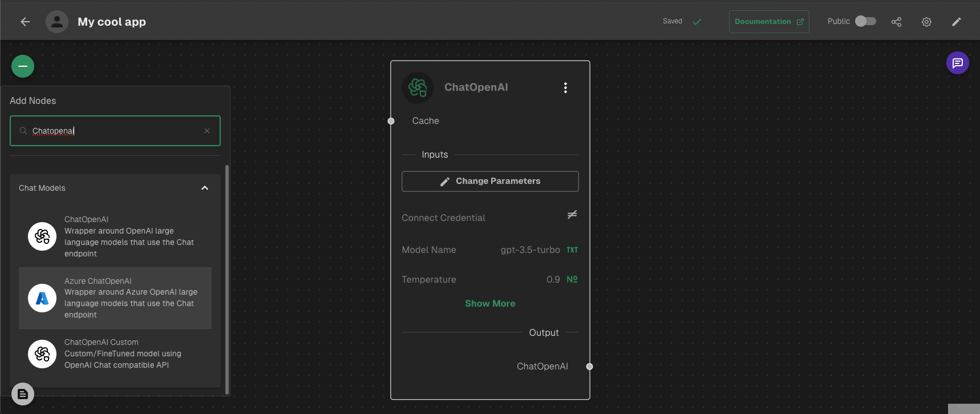Open the purple chat bubble icon
980x414 pixels.
point(957,63)
